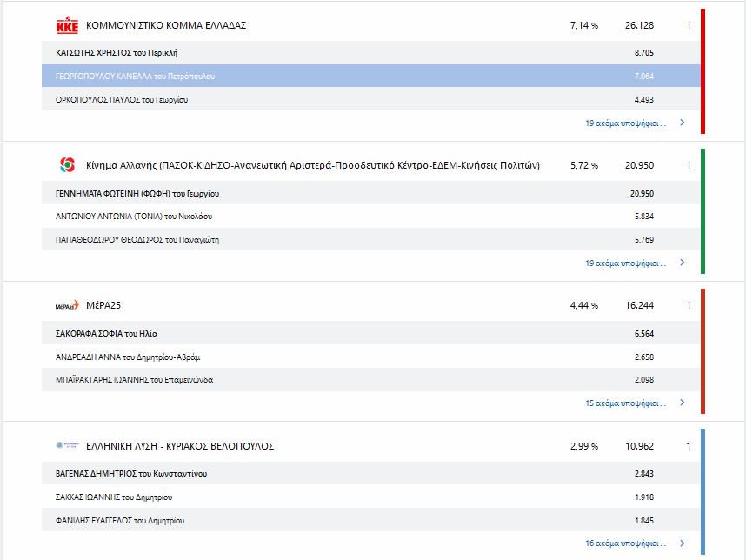Open '15 ακόμα υποψήφιοι' link under ΜέΡΑ25
The image size is (746, 560).
(x=625, y=403)
